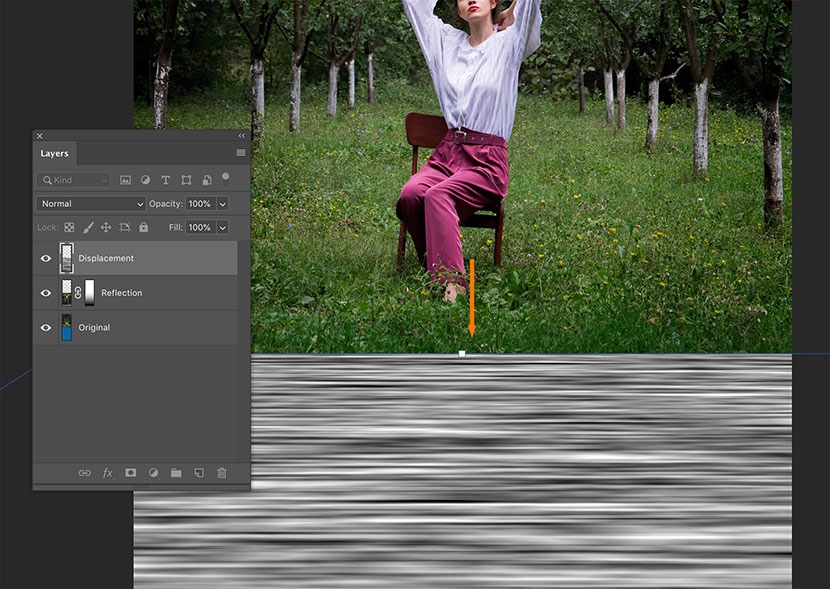Delete layer with the trash icon
Image resolution: width=830 pixels, height=589 pixels.
(222, 473)
